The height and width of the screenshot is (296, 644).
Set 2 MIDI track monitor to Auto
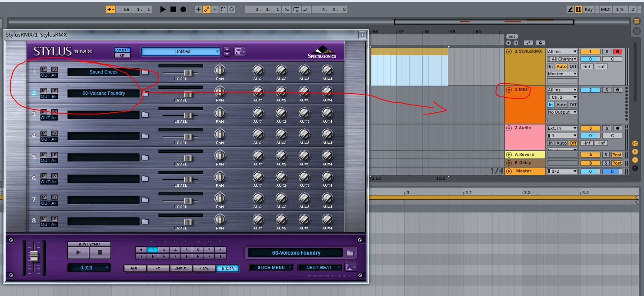[561, 104]
